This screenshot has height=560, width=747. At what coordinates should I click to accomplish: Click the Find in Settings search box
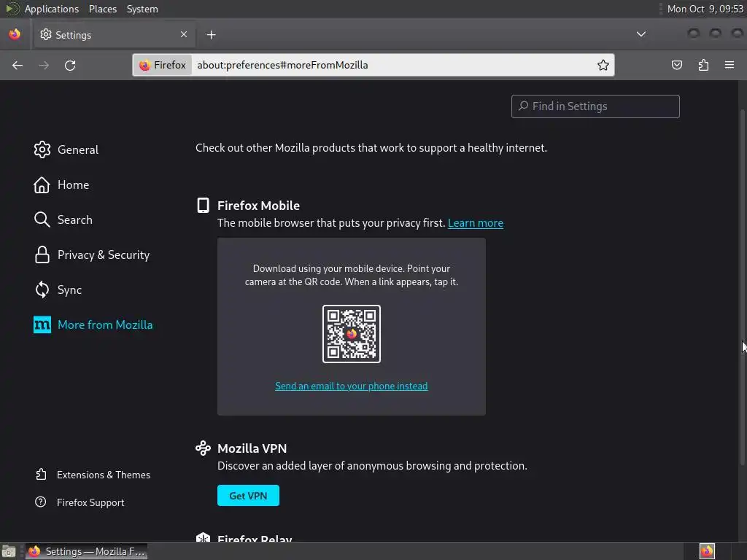pyautogui.click(x=595, y=106)
